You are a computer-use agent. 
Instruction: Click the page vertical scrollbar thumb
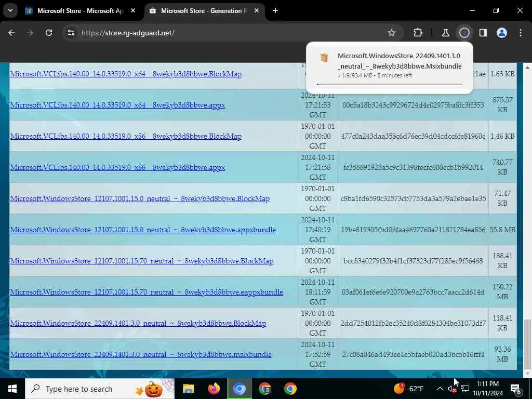pos(527,343)
